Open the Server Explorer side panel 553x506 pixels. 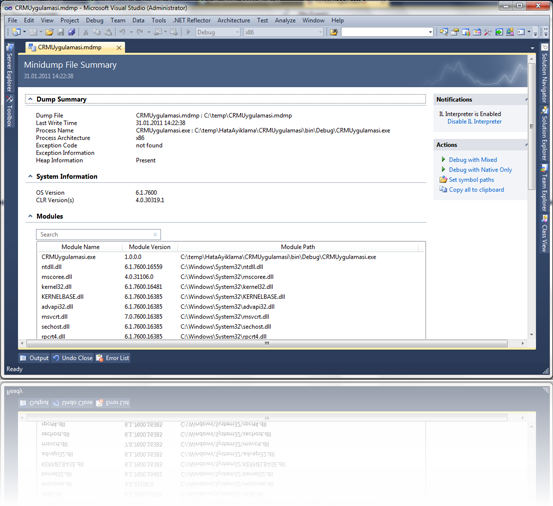[x=10, y=67]
